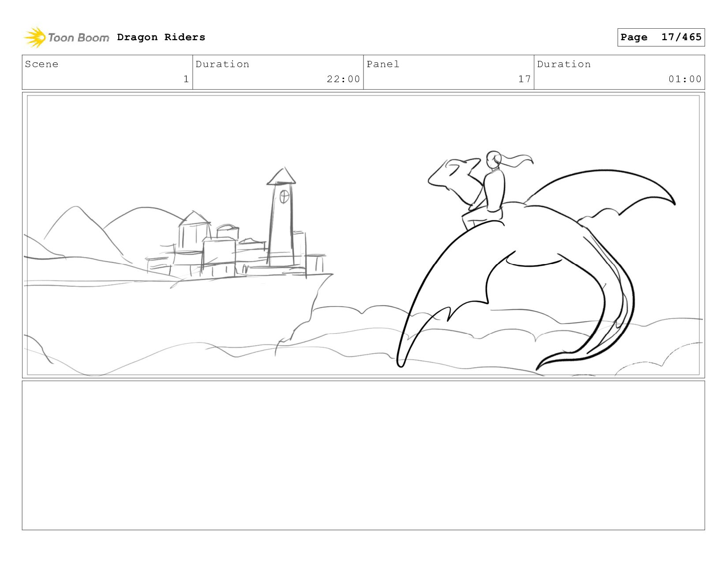Click the 'Scene' header label
The width and height of the screenshot is (728, 563).
click(41, 64)
